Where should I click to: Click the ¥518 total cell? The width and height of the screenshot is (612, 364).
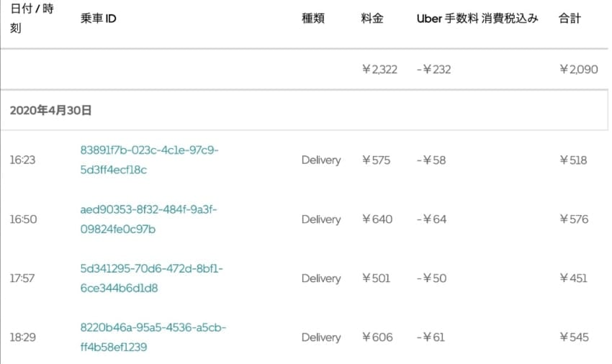point(573,160)
